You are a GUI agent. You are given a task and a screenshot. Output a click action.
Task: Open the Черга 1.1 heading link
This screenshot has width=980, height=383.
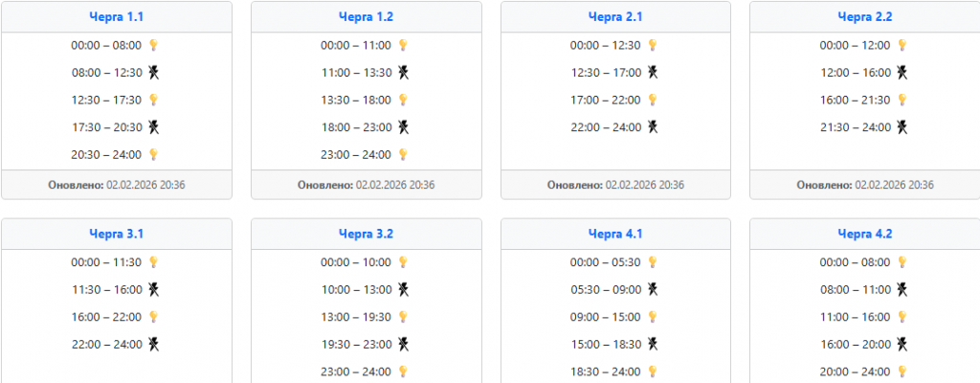(x=116, y=16)
